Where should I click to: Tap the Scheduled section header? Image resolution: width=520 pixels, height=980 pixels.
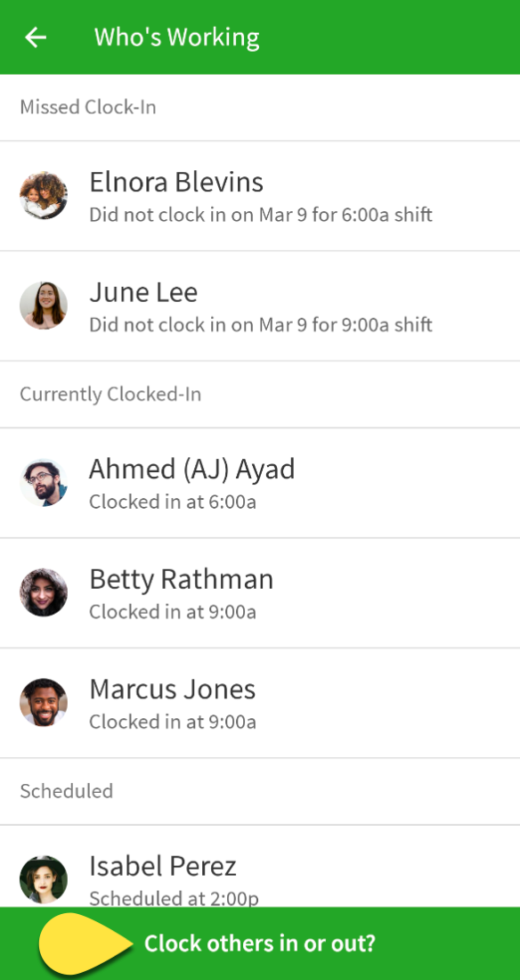coord(66,791)
